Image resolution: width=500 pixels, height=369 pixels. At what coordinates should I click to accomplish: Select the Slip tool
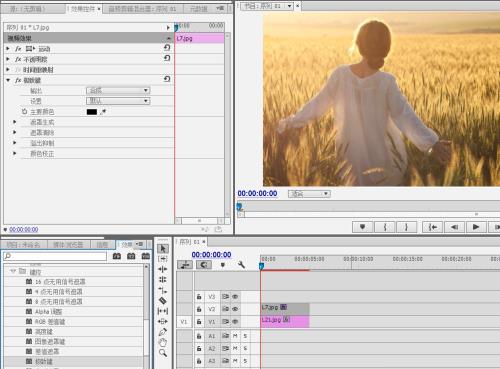click(163, 311)
